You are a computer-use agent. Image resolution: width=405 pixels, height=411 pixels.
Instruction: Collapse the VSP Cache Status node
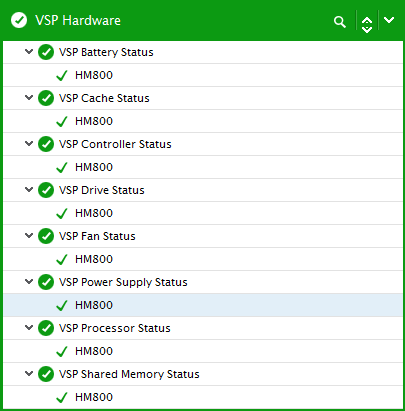coord(29,98)
